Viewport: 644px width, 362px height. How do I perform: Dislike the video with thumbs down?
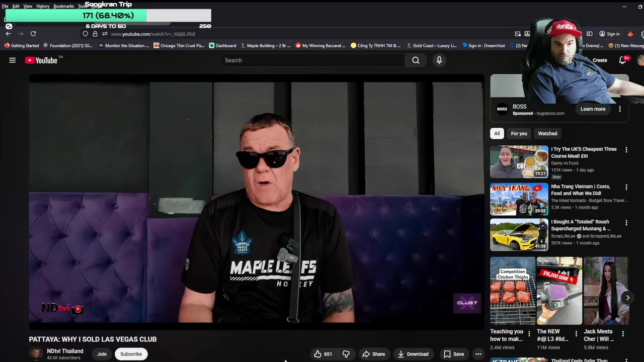pyautogui.click(x=346, y=354)
